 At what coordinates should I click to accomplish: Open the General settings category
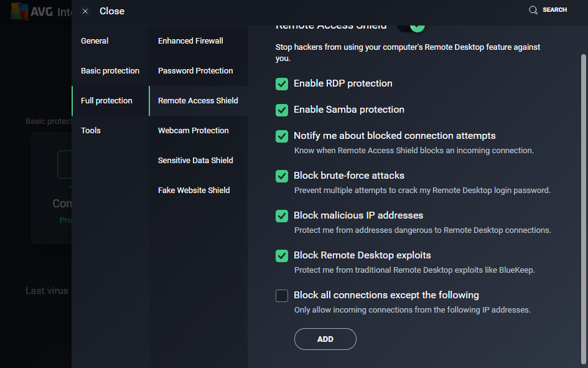pyautogui.click(x=95, y=41)
